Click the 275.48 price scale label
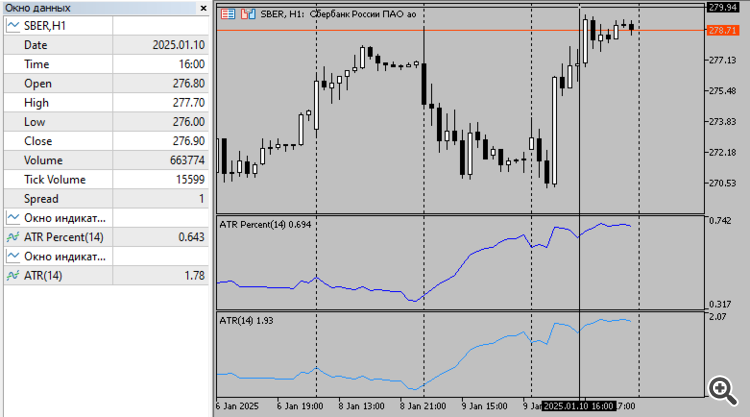Image resolution: width=750 pixels, height=417 pixels. coord(723,91)
